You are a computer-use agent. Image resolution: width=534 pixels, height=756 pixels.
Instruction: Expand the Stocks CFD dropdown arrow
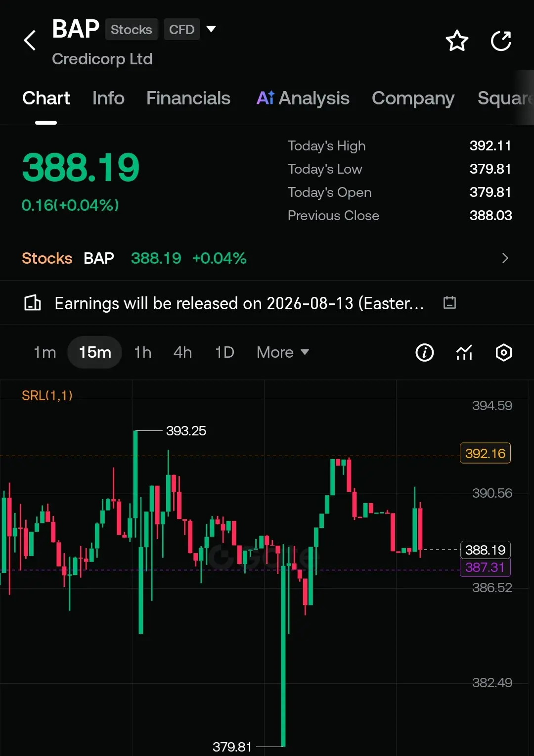point(211,29)
